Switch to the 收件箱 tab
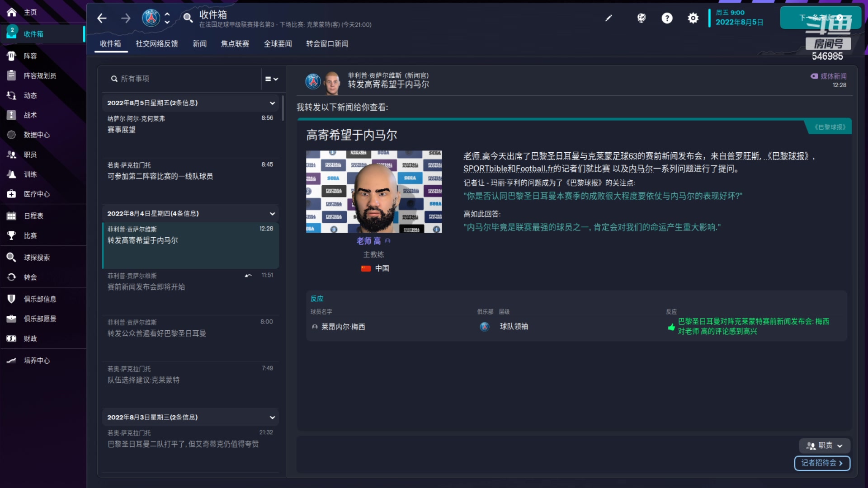 (111, 44)
